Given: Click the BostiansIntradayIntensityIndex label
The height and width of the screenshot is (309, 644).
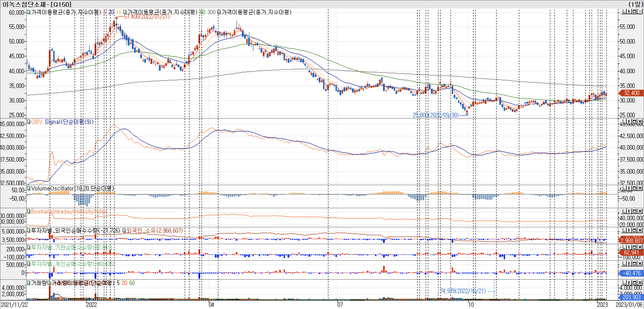Looking at the screenshot, I should pos(69,212).
